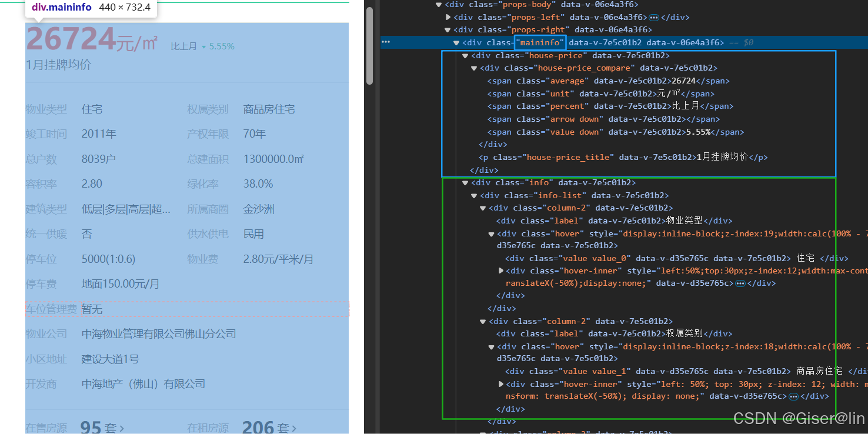This screenshot has width=868, height=434.
Task: Select span class="percent" line 比上月
Action: [x=610, y=106]
